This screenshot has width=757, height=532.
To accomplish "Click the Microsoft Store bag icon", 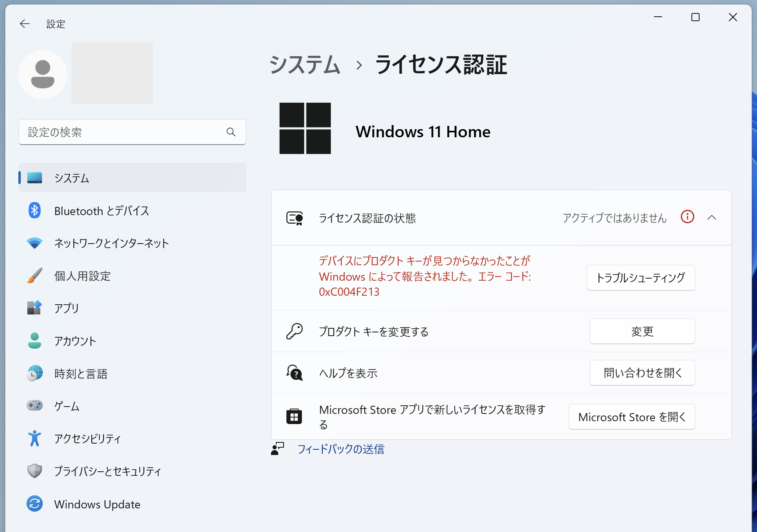I will (x=294, y=417).
